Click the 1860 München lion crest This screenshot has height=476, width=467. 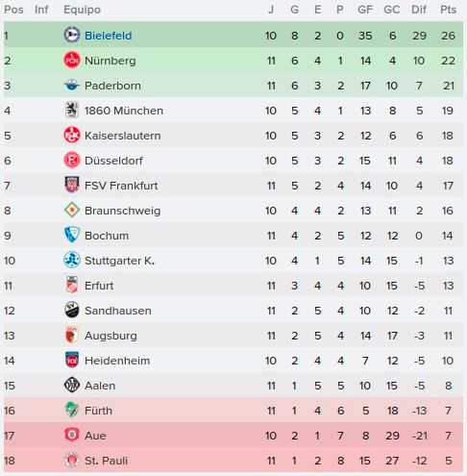pos(72,110)
